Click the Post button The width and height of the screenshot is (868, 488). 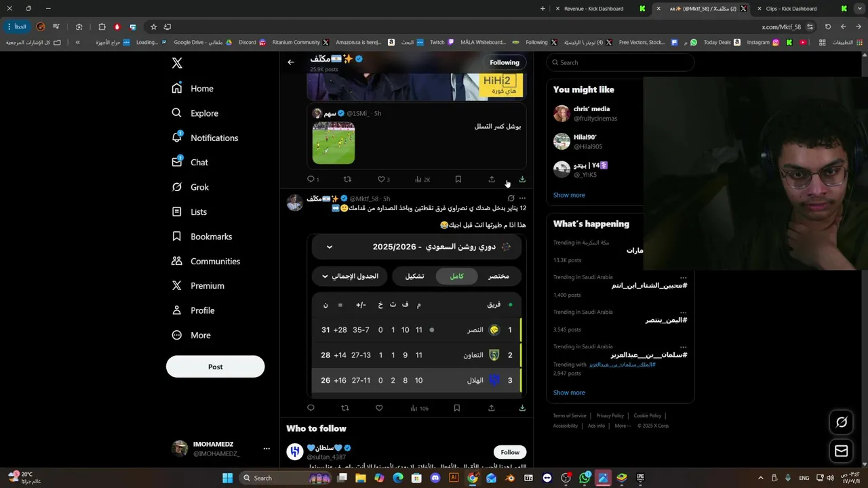point(215,367)
